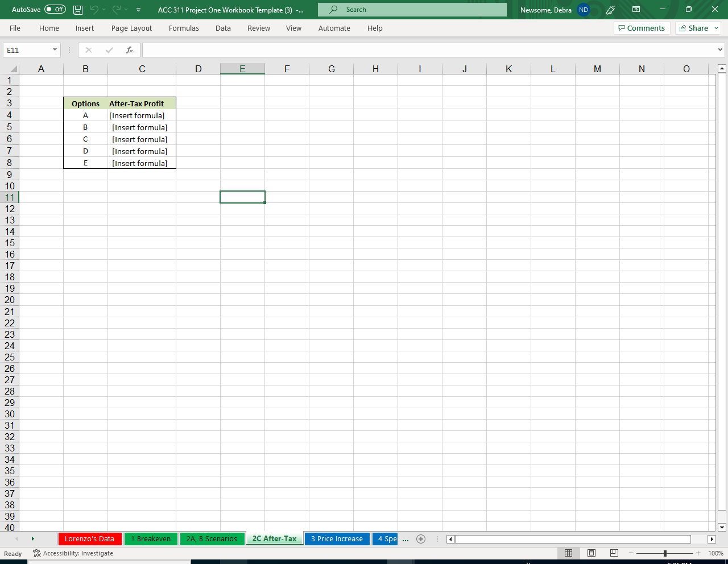Click the Name Box showing E11
The image size is (728, 564).
pos(27,50)
